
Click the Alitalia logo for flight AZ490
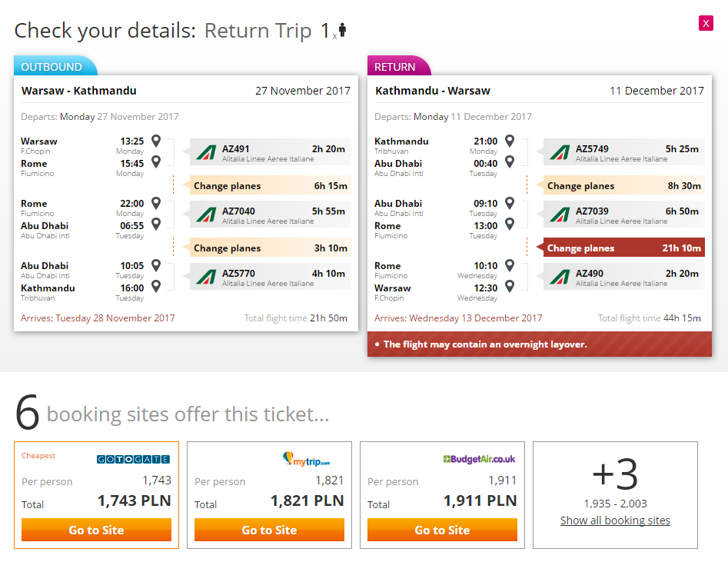pyautogui.click(x=560, y=277)
